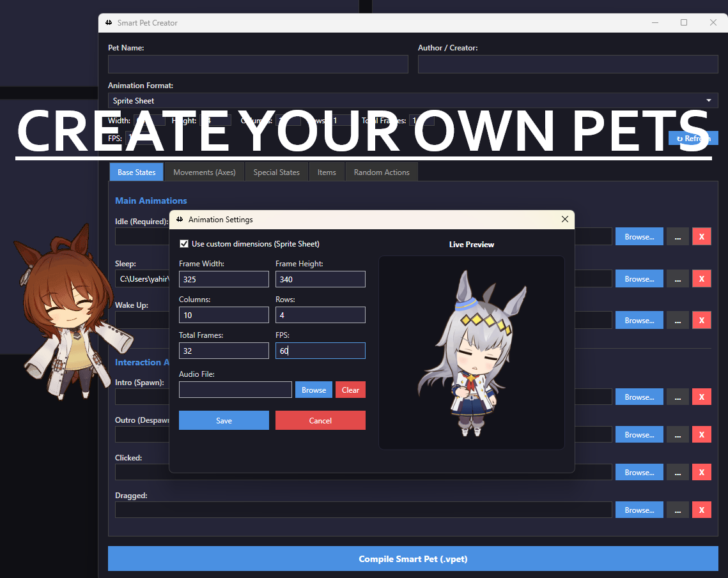
Task: Open the Random Actions tab
Action: (x=382, y=172)
